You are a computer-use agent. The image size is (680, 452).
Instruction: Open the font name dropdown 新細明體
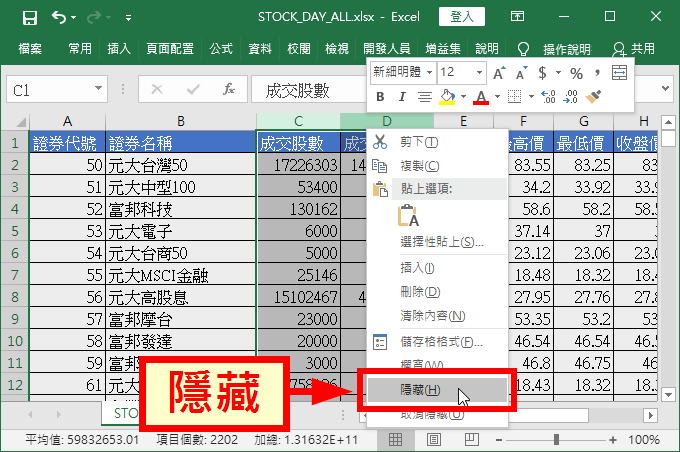[429, 72]
